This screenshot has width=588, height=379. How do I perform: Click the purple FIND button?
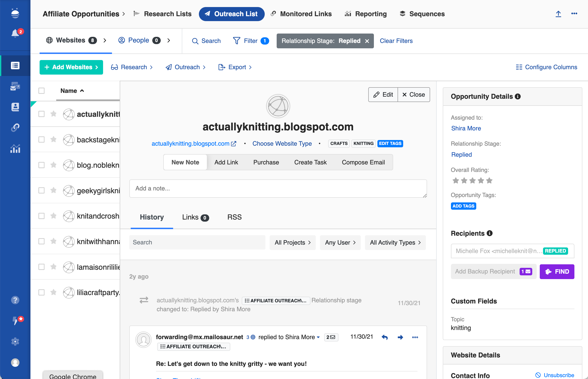pyautogui.click(x=557, y=271)
